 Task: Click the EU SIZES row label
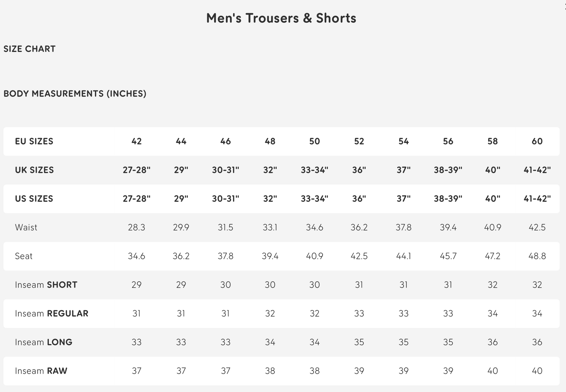coord(34,141)
